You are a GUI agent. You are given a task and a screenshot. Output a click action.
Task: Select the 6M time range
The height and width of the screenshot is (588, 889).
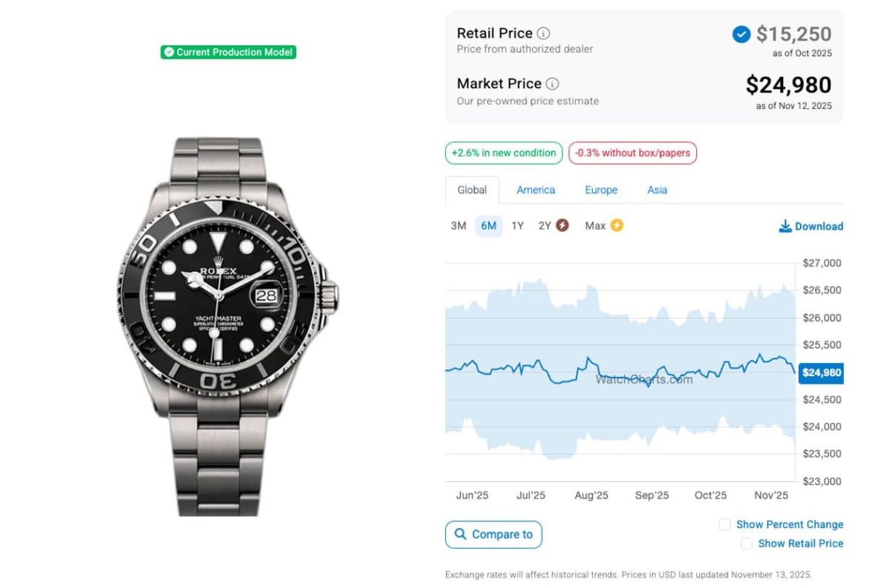coord(488,226)
